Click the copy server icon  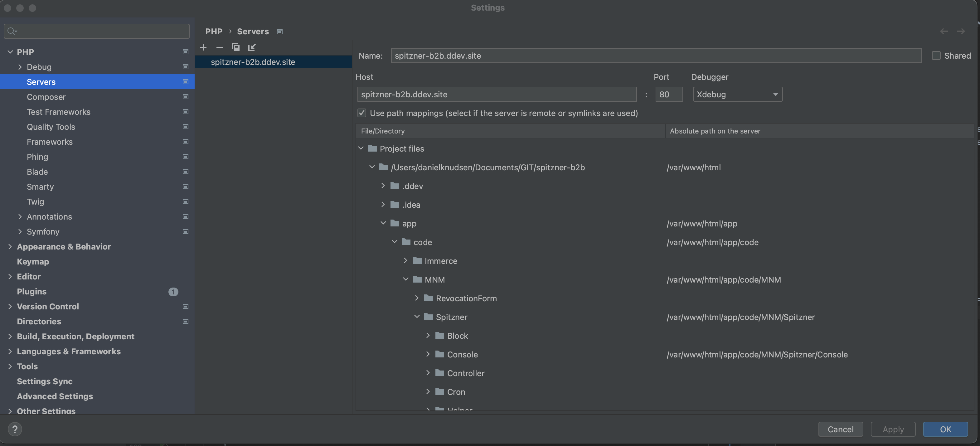click(x=235, y=48)
